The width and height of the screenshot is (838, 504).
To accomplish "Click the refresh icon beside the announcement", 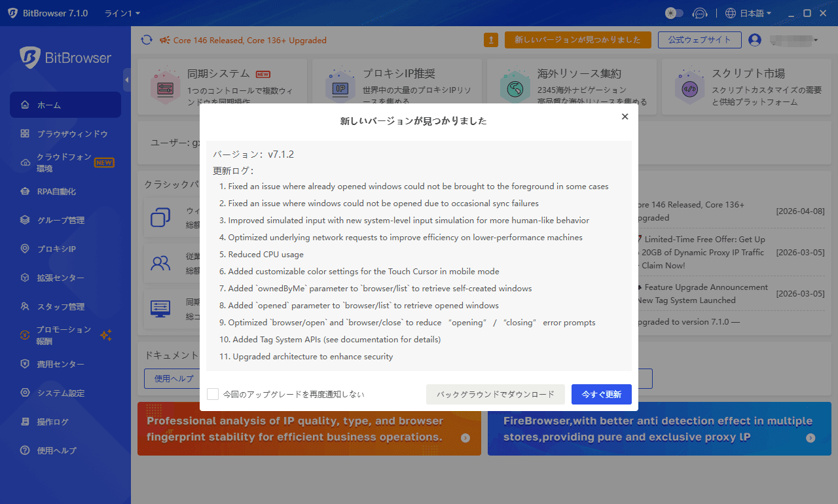I will [x=147, y=40].
